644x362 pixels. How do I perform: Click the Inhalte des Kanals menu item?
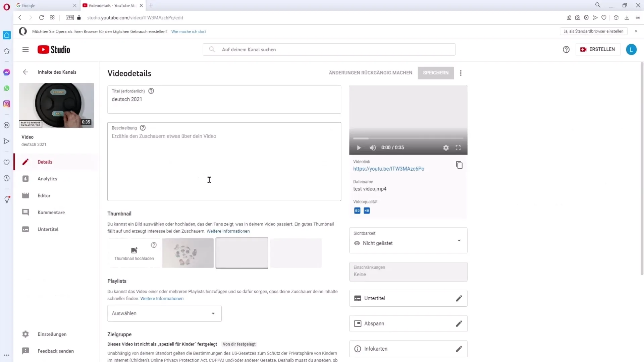click(57, 72)
